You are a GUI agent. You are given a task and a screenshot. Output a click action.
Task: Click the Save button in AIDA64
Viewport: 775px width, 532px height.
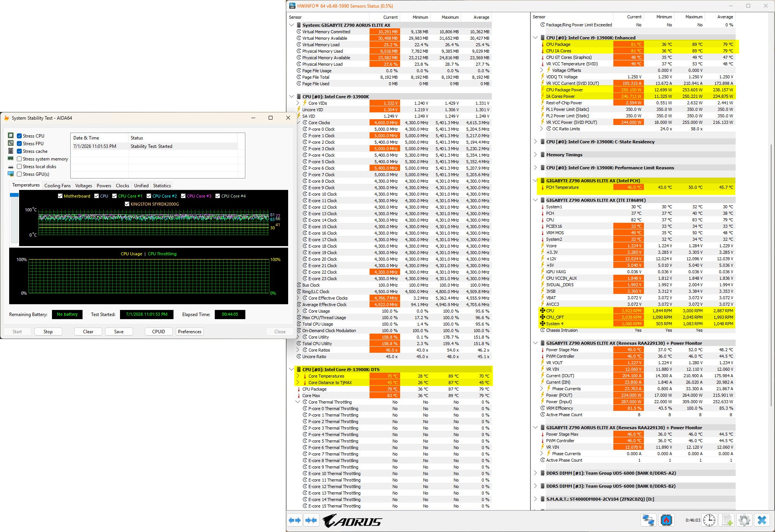(x=119, y=332)
